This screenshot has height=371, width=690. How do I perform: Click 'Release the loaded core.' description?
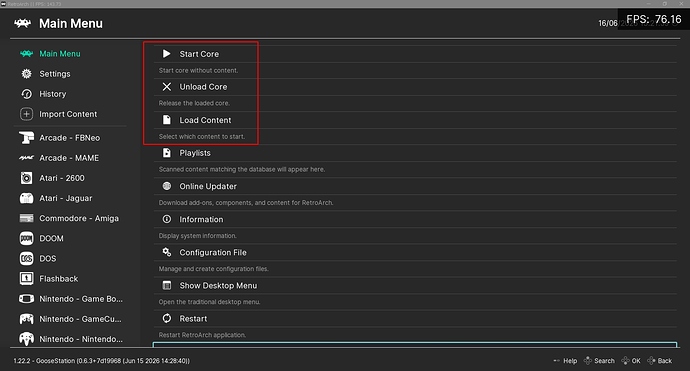tap(194, 103)
